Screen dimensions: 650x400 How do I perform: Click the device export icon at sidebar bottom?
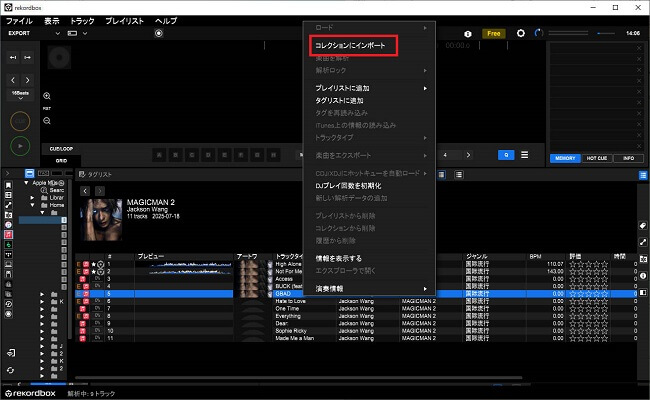coord(11,353)
